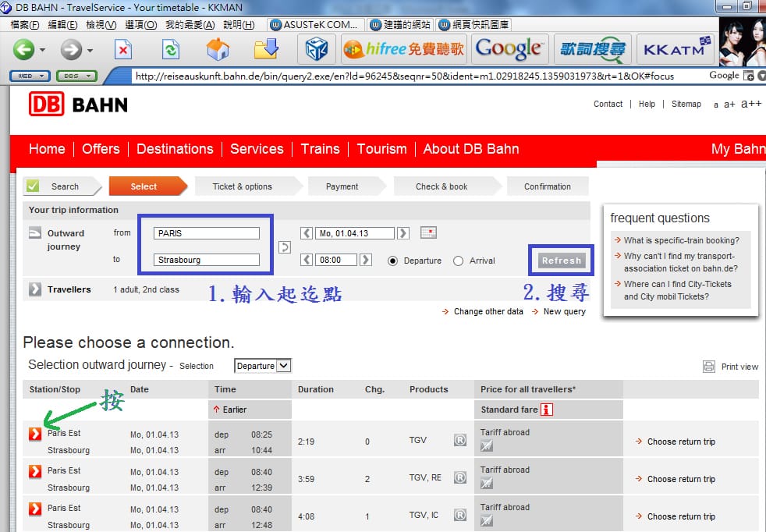Open the 檔案(F) File menu

(24, 24)
